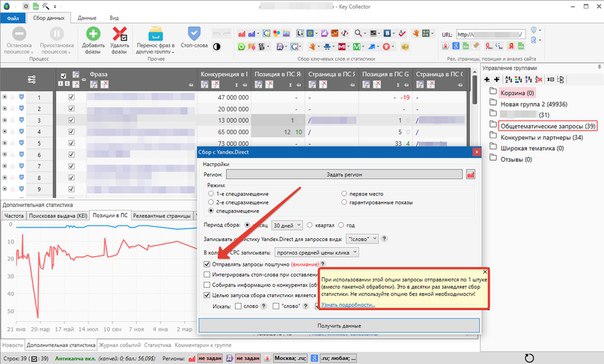Image resolution: width=604 pixels, height=364 pixels.
Task: Click the red Удалить фразы cross icon
Action: pos(119,34)
